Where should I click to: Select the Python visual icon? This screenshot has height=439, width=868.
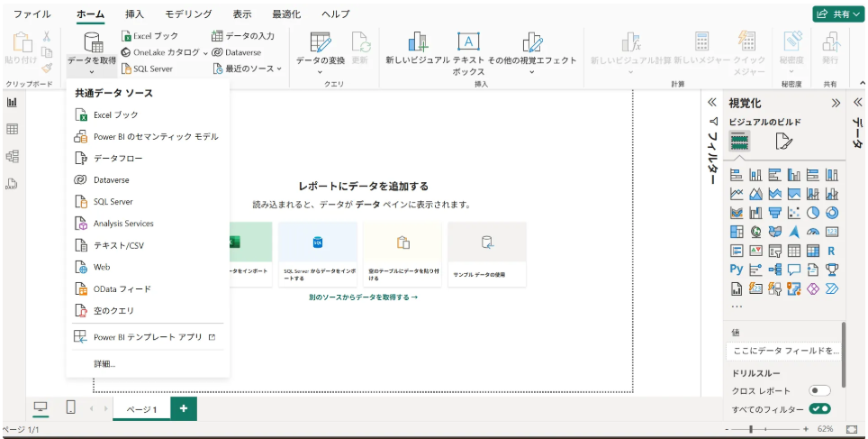tap(737, 270)
